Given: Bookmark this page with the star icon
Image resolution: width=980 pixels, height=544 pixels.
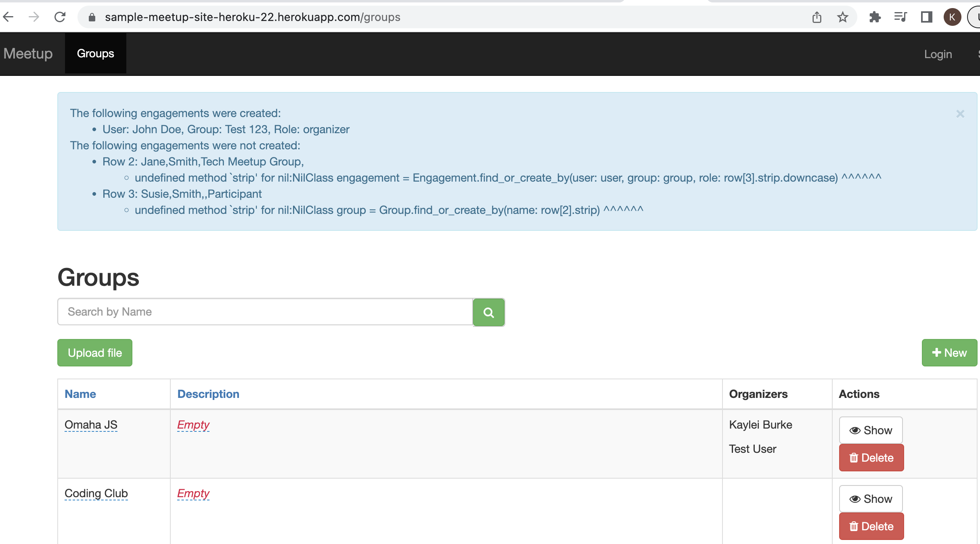Looking at the screenshot, I should point(842,17).
